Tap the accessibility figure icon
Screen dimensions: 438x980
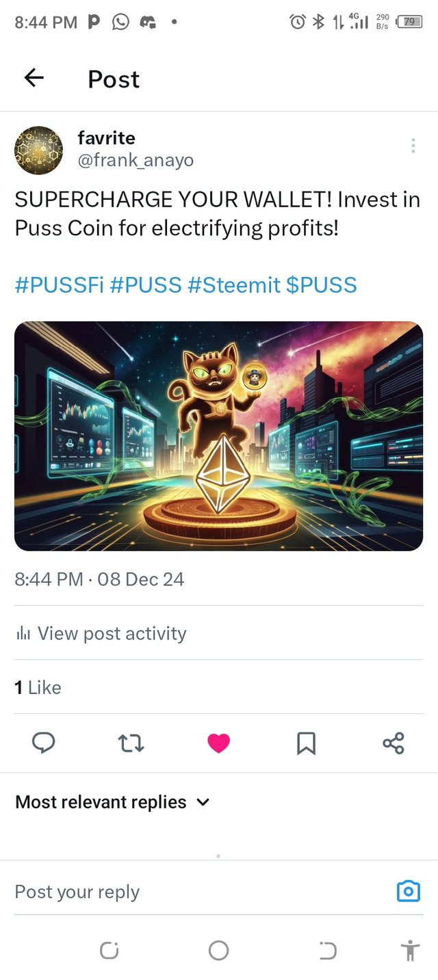pyautogui.click(x=410, y=950)
